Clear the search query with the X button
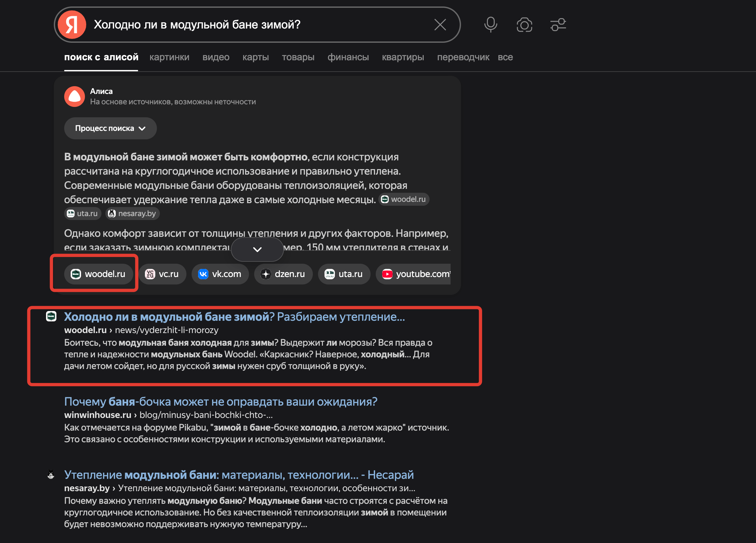Screen dimensions: 756x543 [440, 25]
